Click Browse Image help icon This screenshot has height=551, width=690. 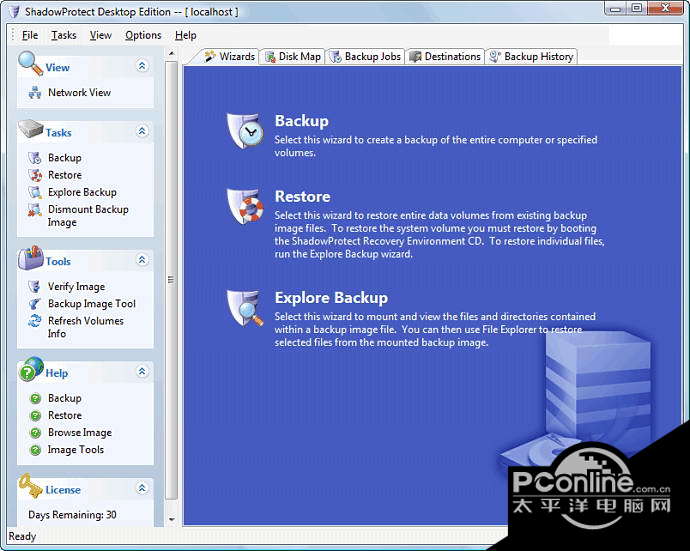pyautogui.click(x=35, y=433)
